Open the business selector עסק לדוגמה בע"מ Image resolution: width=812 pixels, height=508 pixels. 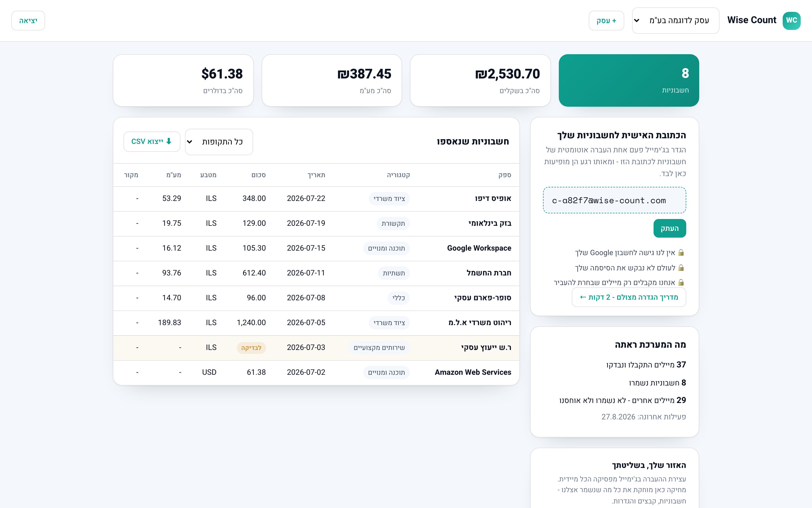[x=676, y=21]
